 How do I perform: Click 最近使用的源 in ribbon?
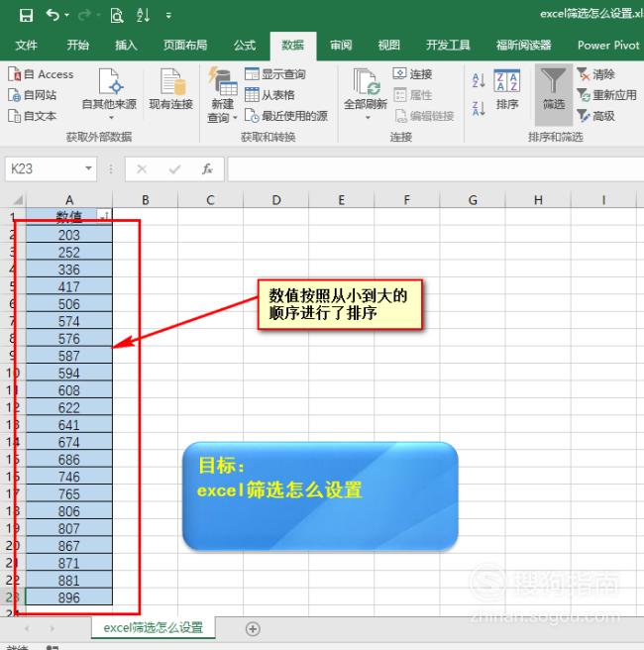click(x=286, y=116)
